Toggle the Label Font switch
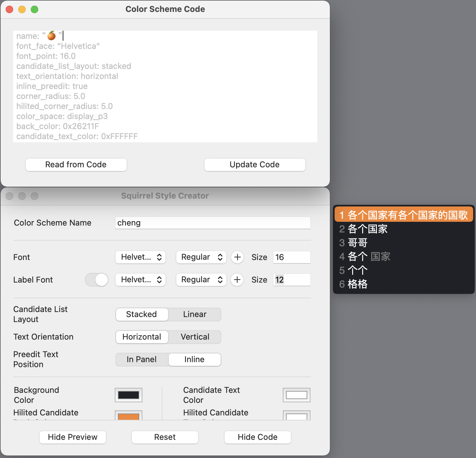 97,280
